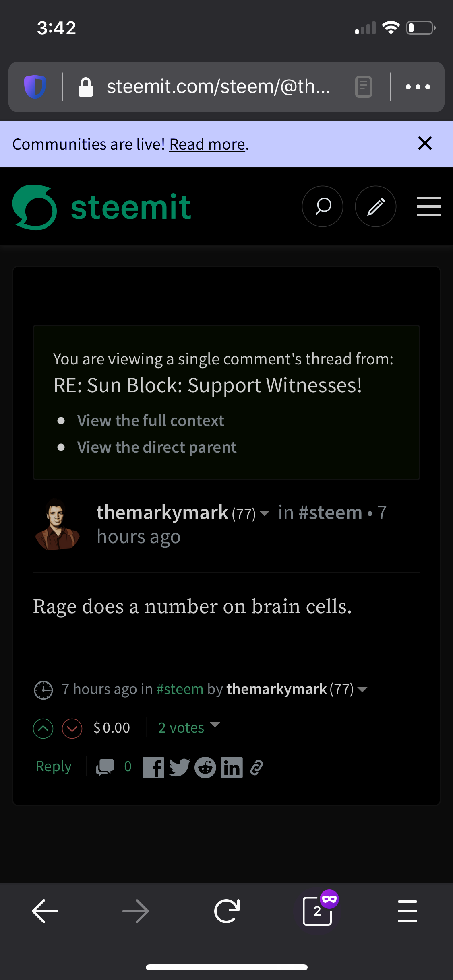The image size is (453, 980).
Task: Open the steemit hamburger menu
Action: (428, 206)
